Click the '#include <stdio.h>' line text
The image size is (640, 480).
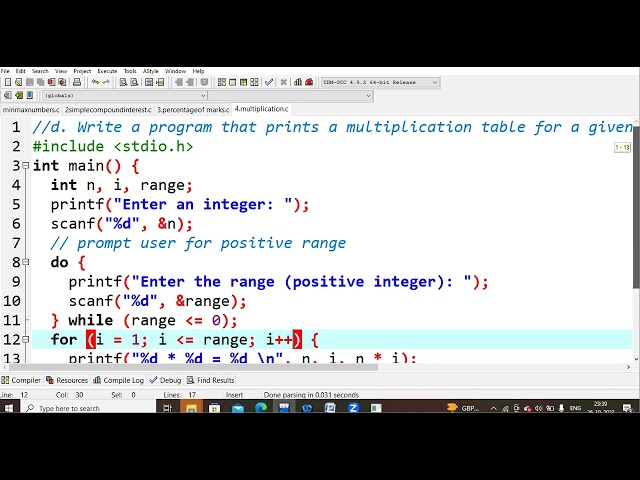point(113,146)
